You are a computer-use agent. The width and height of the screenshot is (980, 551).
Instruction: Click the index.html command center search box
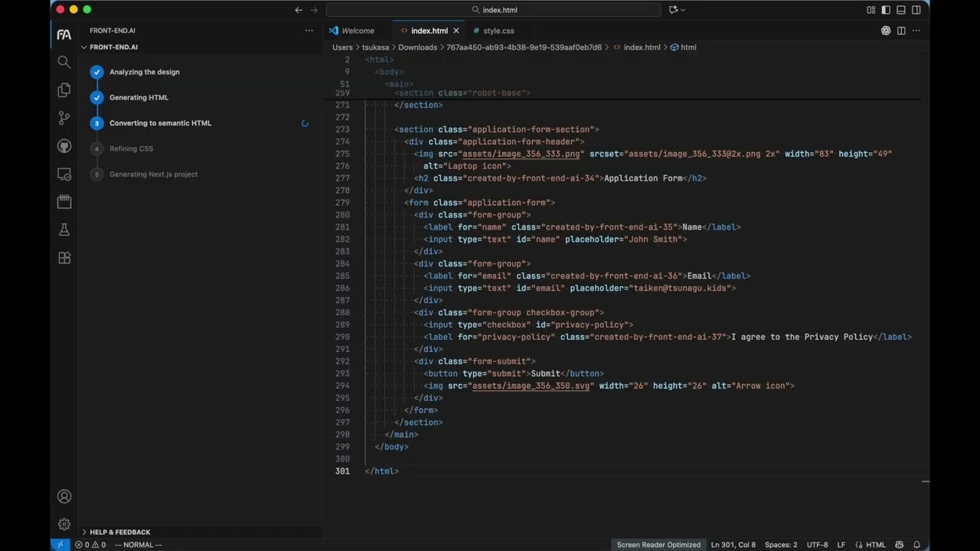tap(494, 10)
